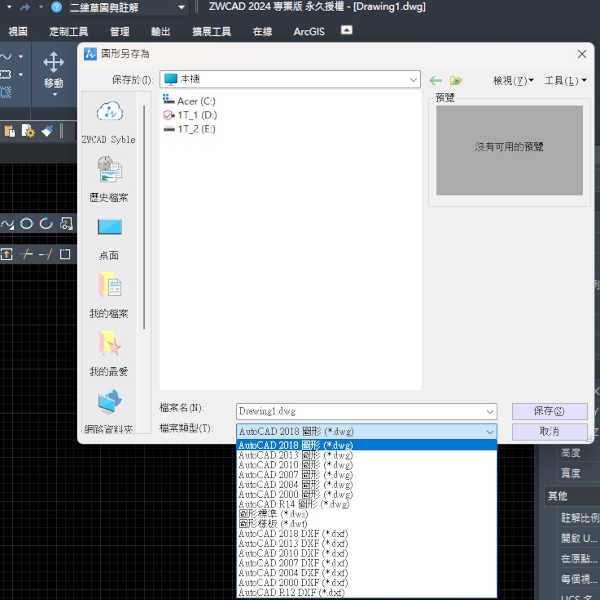Click the ZWCAD Syble cloud icon
The width and height of the screenshot is (600, 600).
pyautogui.click(x=110, y=111)
